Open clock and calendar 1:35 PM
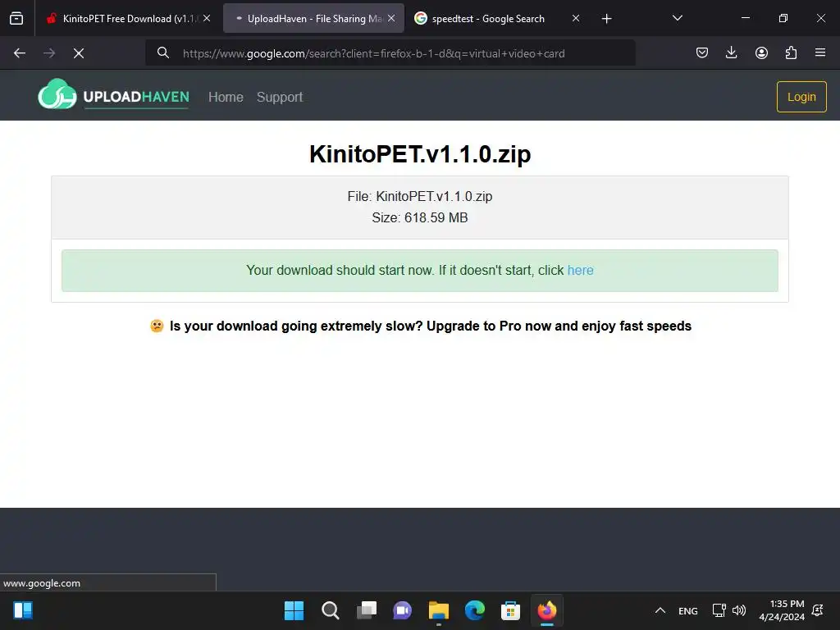The width and height of the screenshot is (840, 630). (x=782, y=610)
